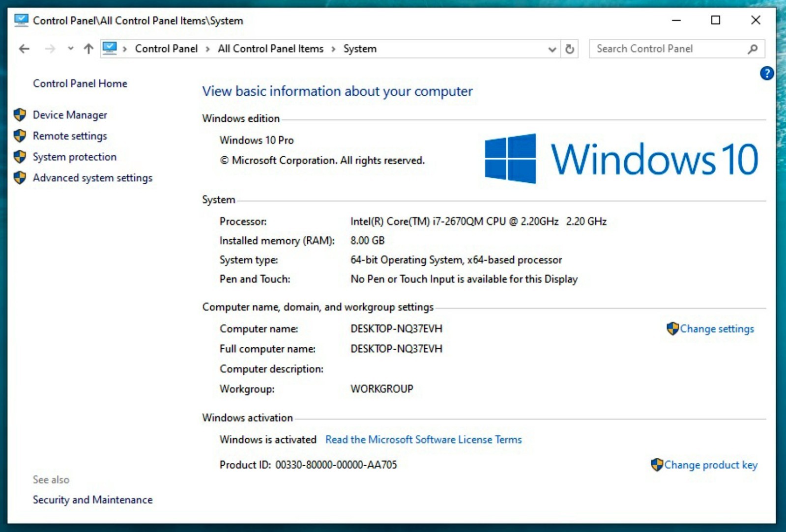Click the Back navigation arrow
The image size is (786, 532).
click(24, 49)
